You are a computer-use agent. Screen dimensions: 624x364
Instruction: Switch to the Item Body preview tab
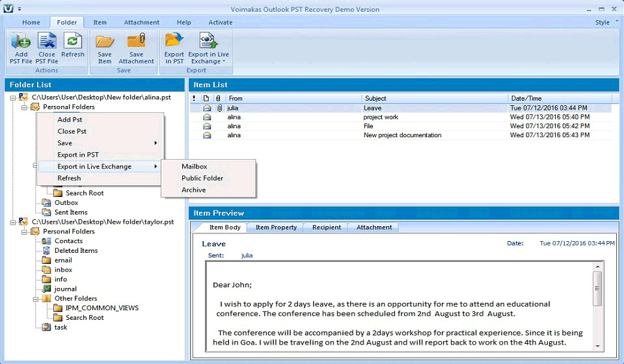click(x=225, y=227)
